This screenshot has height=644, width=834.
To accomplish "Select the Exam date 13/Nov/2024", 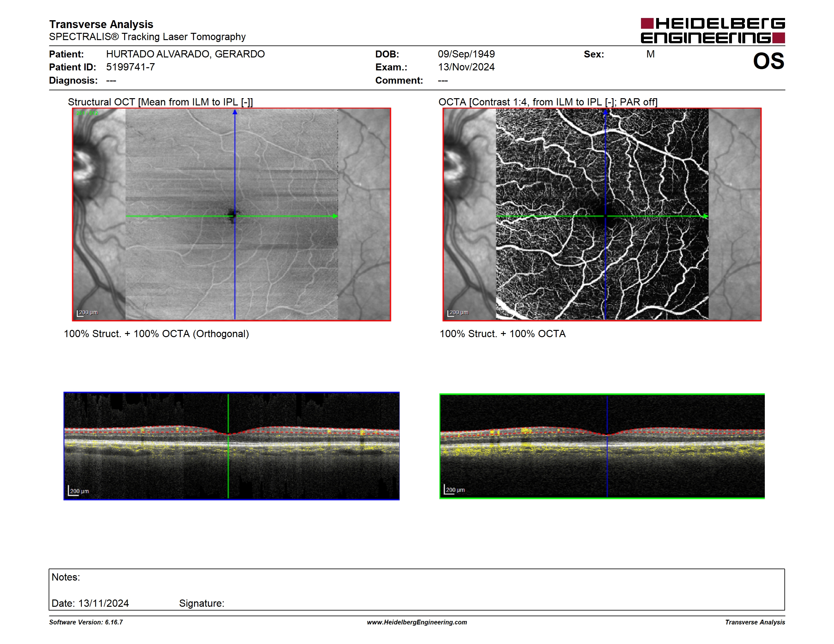I will tap(466, 67).
